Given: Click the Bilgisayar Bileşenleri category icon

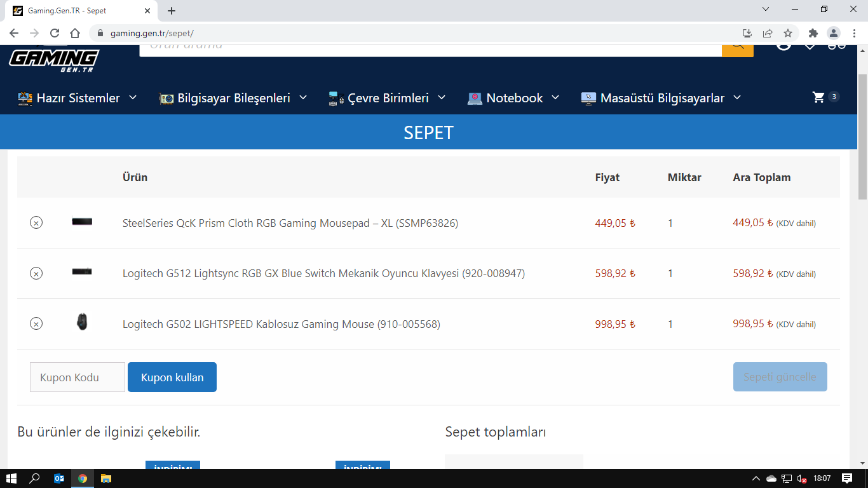Looking at the screenshot, I should [166, 98].
